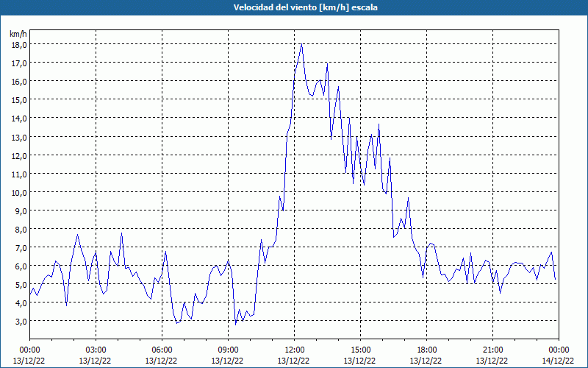Select the 12,0 y-axis value
The width and height of the screenshot is (588, 368).
point(19,155)
